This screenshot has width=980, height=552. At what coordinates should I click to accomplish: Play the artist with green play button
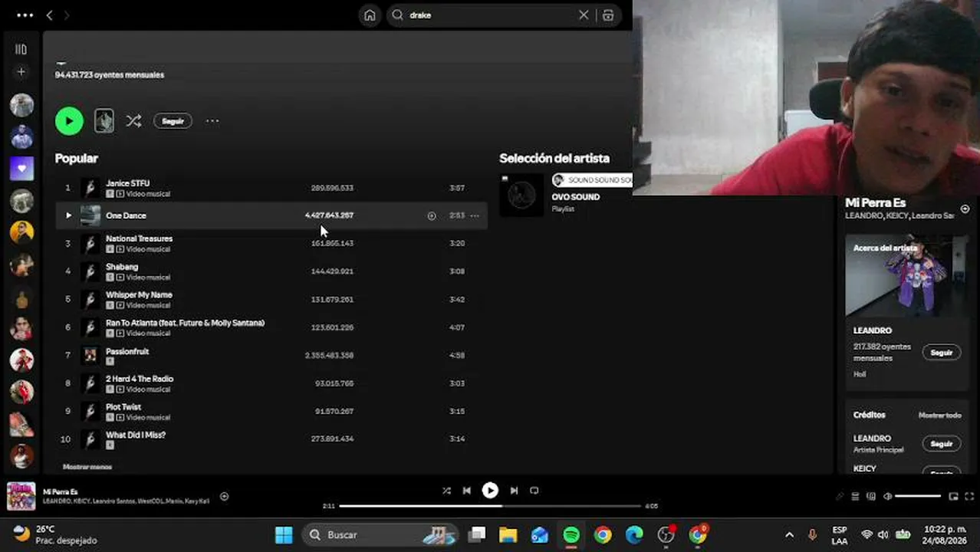click(69, 121)
